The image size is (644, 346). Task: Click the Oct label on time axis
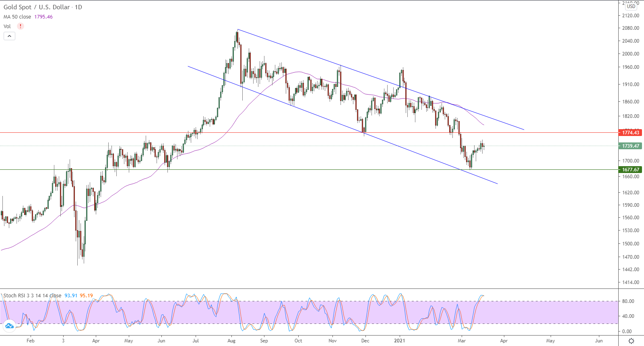coord(298,341)
